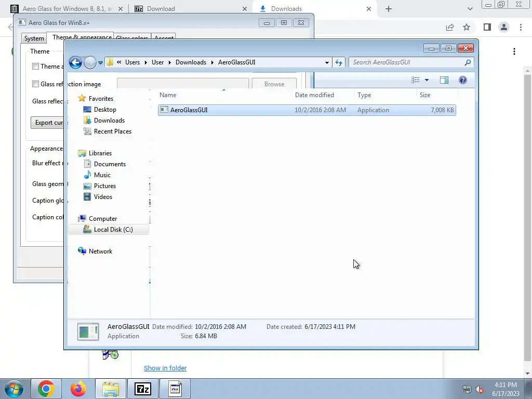Viewport: 532px width, 399px height.
Task: Open Firefox from the taskbar
Action: pos(78,389)
